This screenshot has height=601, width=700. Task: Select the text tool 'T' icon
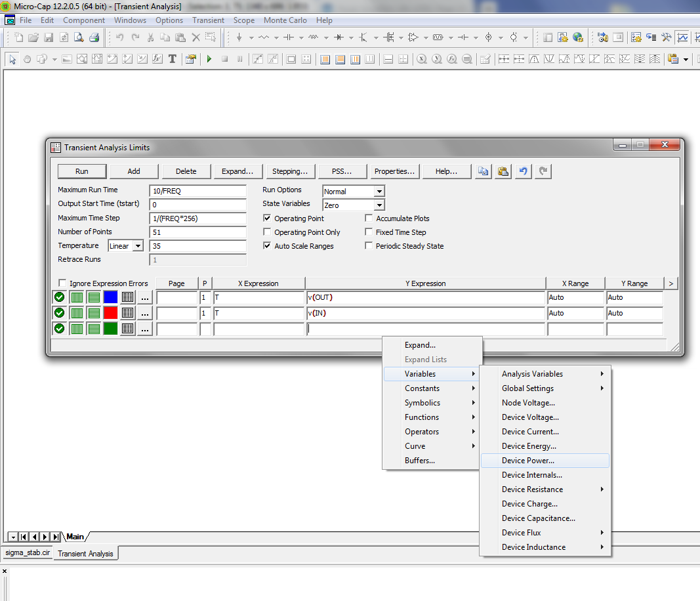point(173,59)
